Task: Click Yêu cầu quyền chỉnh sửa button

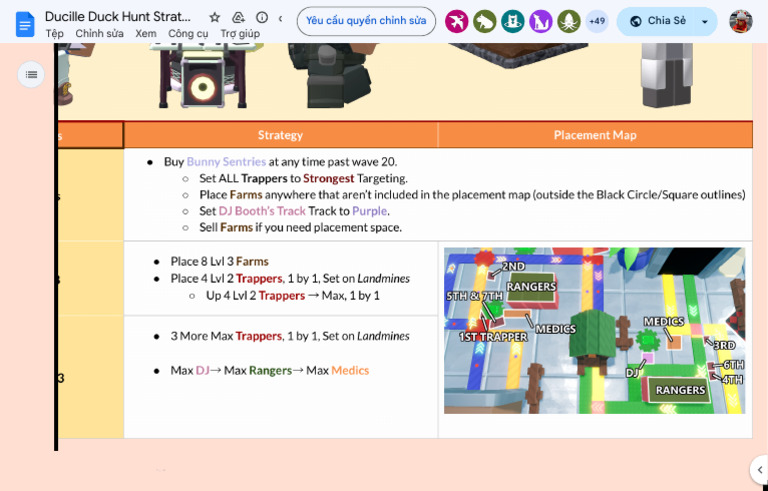Action: pos(366,21)
